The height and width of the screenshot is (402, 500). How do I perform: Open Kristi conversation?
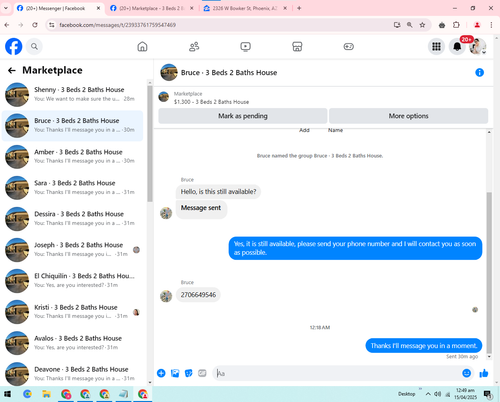point(72,312)
